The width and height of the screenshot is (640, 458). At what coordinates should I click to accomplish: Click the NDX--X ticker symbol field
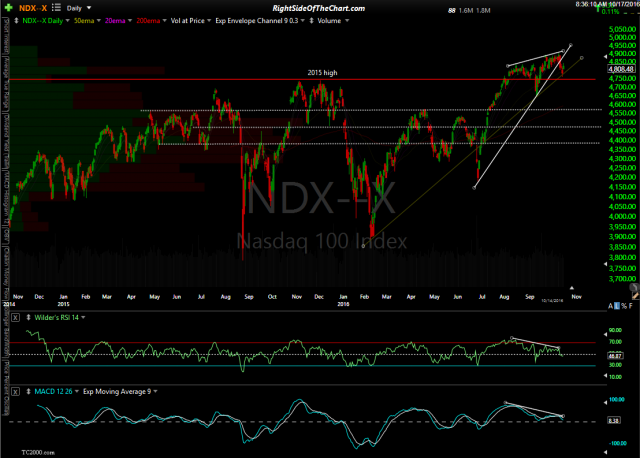[x=33, y=8]
